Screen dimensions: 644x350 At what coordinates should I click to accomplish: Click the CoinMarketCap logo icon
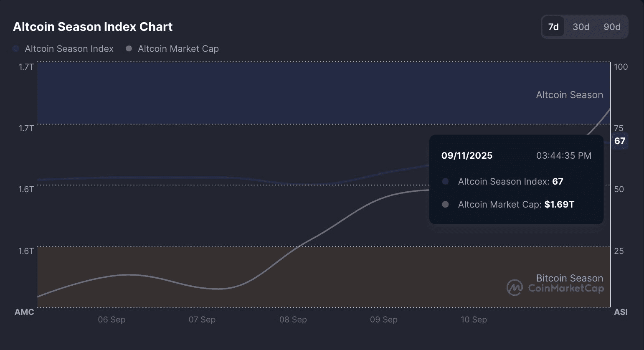515,288
